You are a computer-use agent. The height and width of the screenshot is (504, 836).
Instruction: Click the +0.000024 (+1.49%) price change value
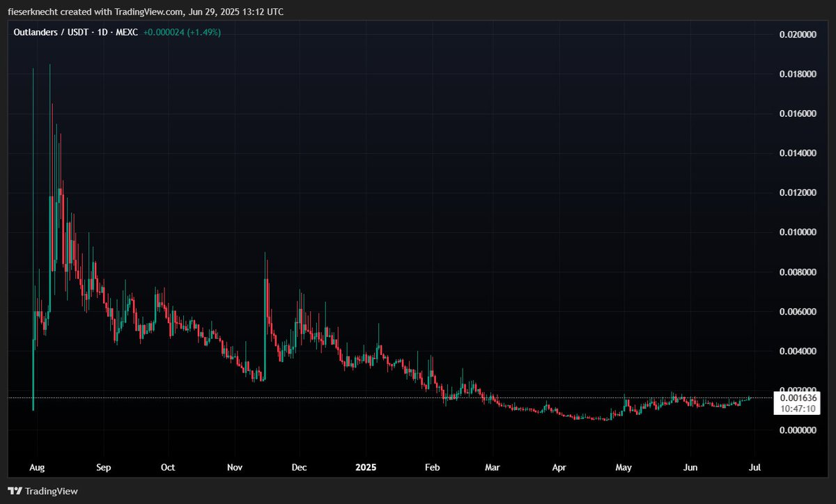[182, 32]
